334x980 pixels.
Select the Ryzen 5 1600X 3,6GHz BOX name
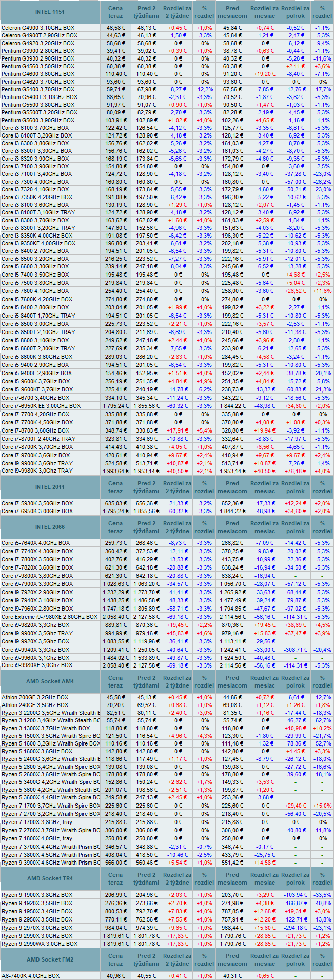[37, 751]
